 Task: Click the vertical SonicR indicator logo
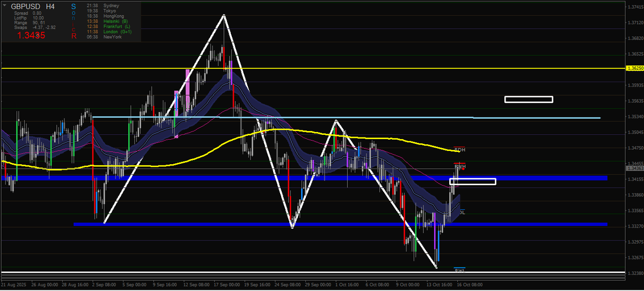pyautogui.click(x=74, y=21)
